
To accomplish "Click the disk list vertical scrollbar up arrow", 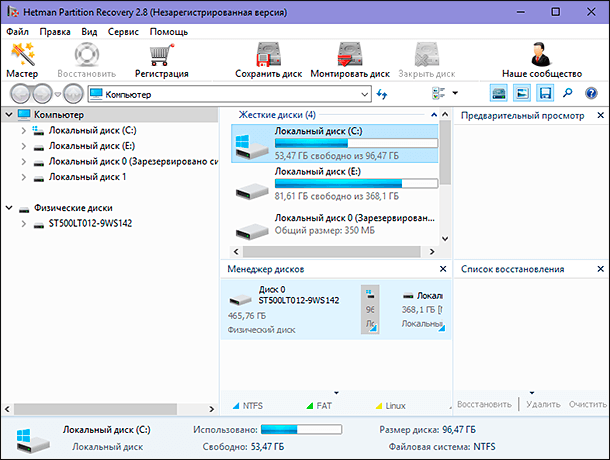I will [x=445, y=114].
